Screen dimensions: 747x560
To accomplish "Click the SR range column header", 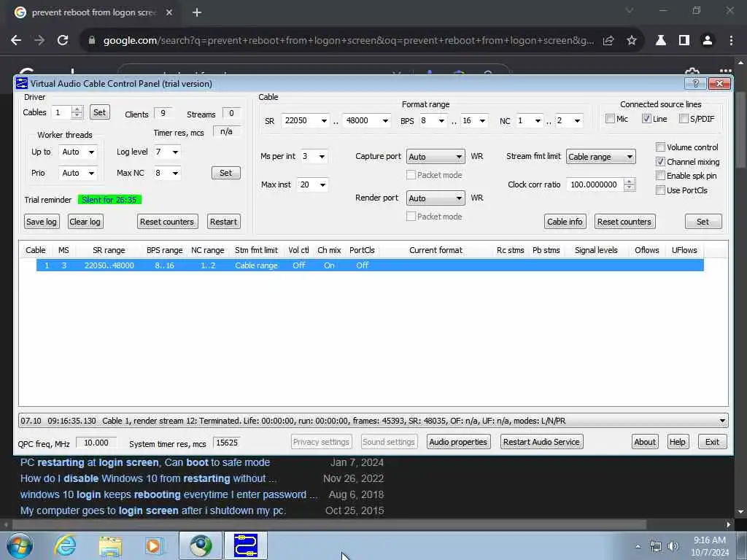I will [109, 250].
